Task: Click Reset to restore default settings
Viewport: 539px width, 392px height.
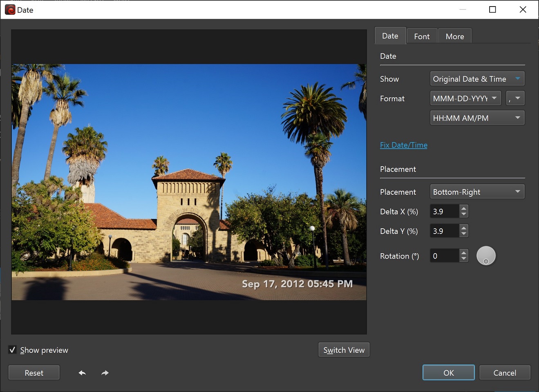Action: [x=34, y=372]
